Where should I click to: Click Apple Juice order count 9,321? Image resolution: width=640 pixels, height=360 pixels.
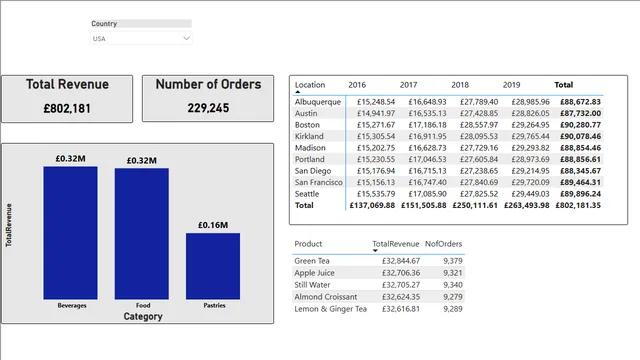pos(453,273)
